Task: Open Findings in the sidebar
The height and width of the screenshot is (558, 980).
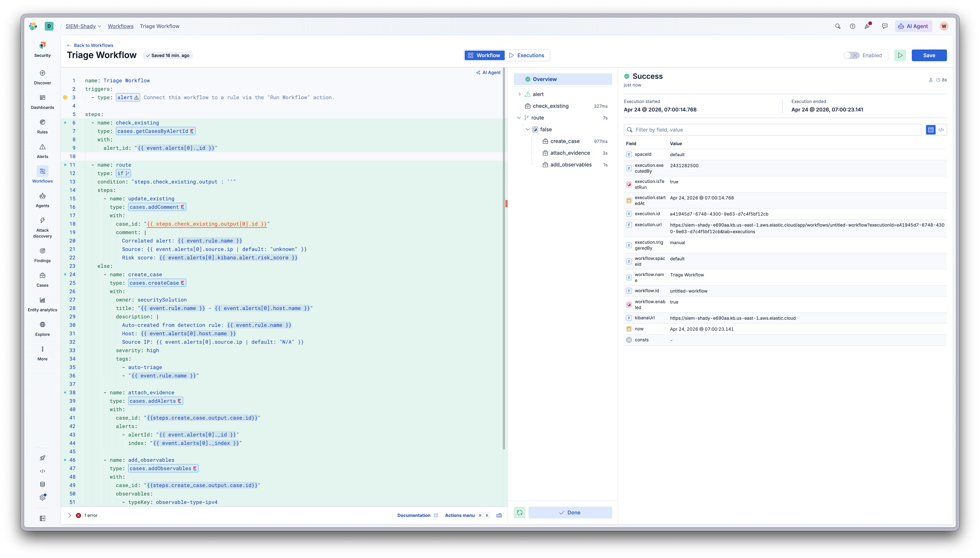Action: click(42, 255)
